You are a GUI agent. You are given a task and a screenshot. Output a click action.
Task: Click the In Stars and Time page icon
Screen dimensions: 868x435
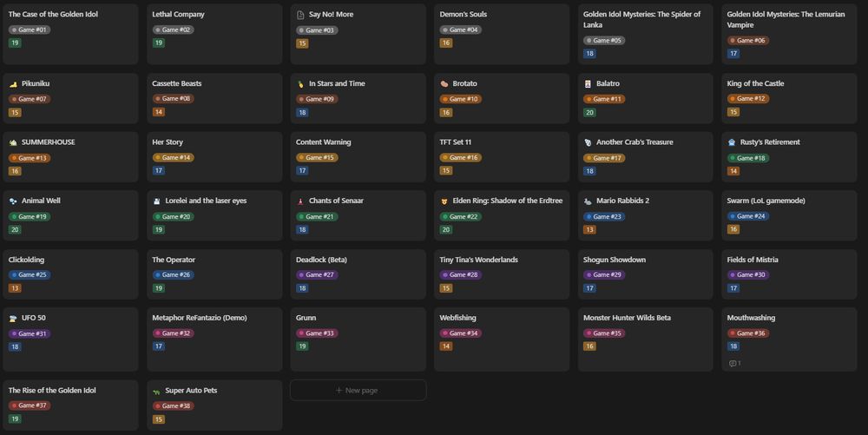(300, 84)
